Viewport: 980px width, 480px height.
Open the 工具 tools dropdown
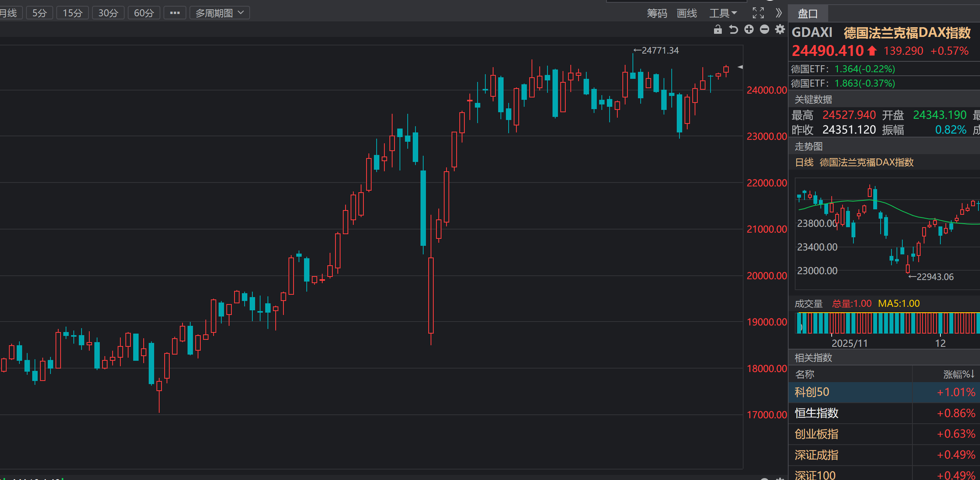(723, 13)
